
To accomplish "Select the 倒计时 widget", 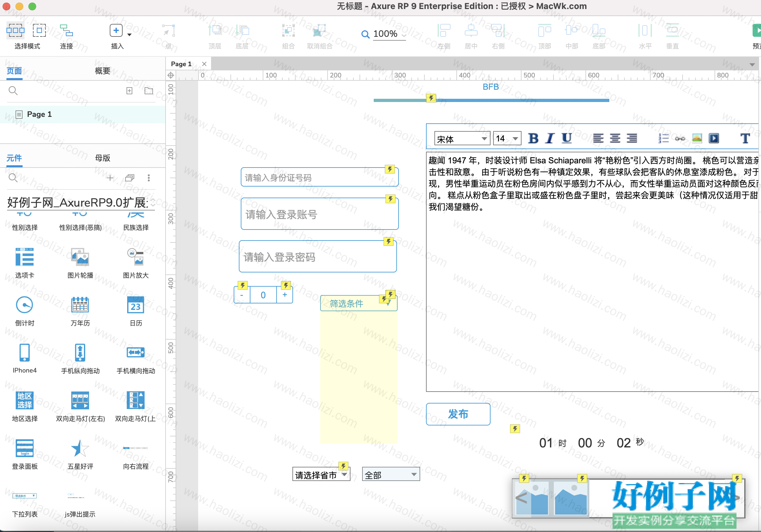I will tap(25, 311).
